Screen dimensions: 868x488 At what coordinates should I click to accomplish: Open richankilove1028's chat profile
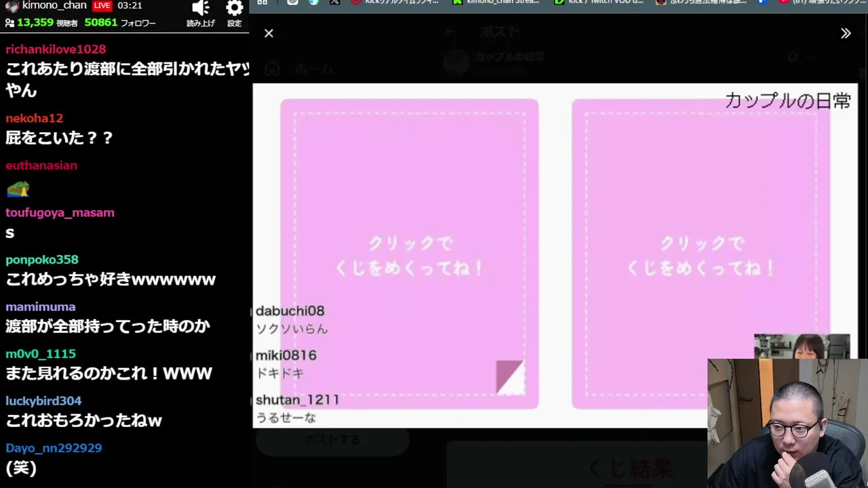coord(56,49)
